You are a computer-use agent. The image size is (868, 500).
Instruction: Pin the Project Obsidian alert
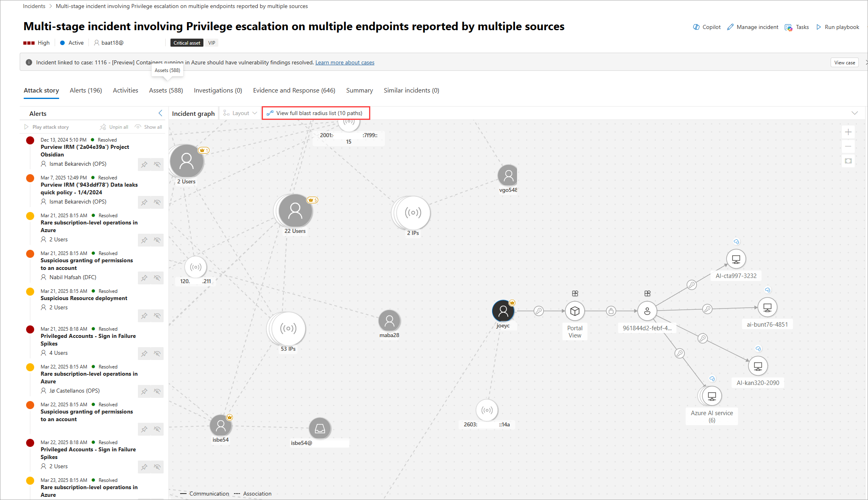(x=144, y=164)
